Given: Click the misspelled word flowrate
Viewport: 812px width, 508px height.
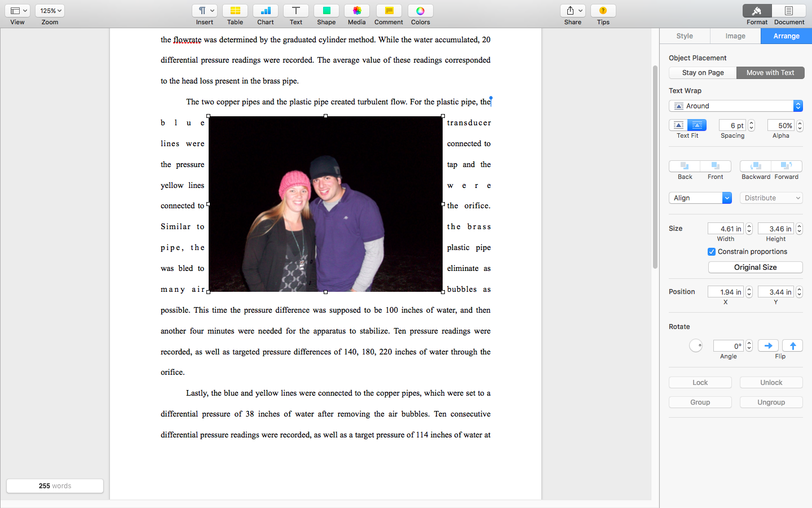Looking at the screenshot, I should (187, 40).
